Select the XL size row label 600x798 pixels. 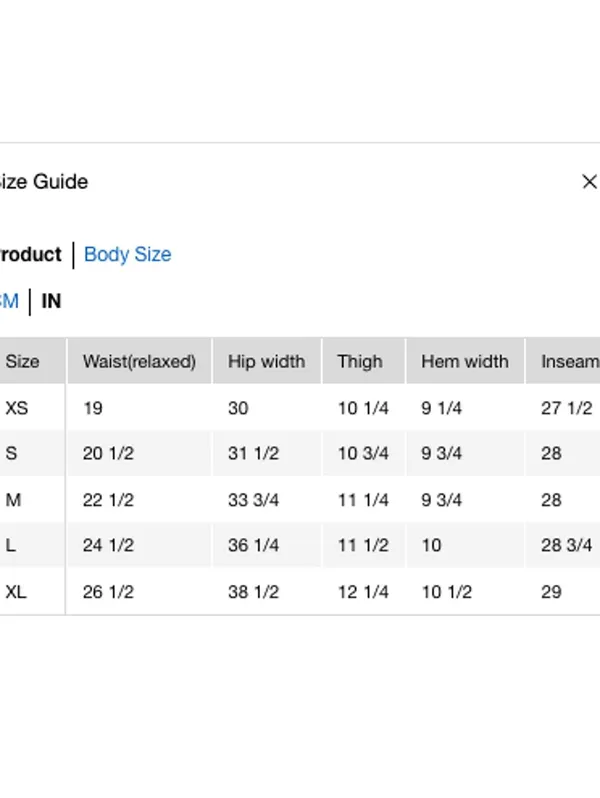(16, 592)
